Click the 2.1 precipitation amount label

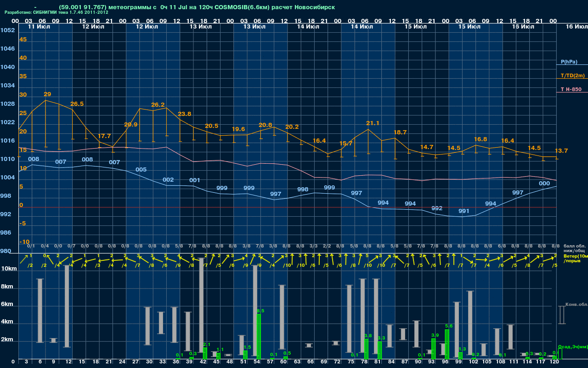(207, 345)
